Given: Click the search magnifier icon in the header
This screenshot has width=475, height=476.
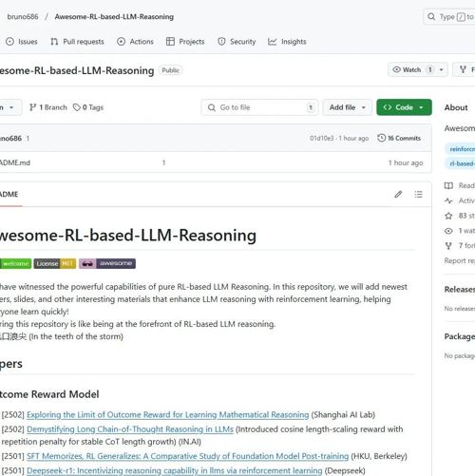Looking at the screenshot, I should [431, 16].
